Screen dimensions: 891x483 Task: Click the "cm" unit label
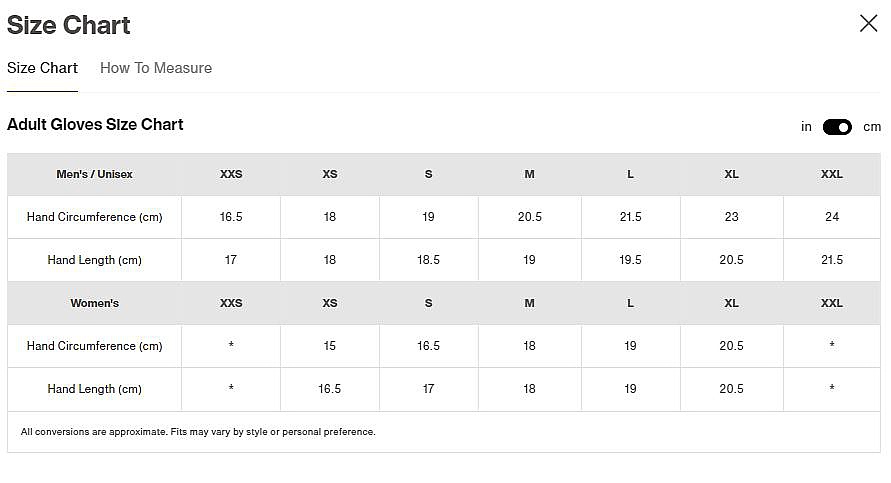click(x=872, y=127)
